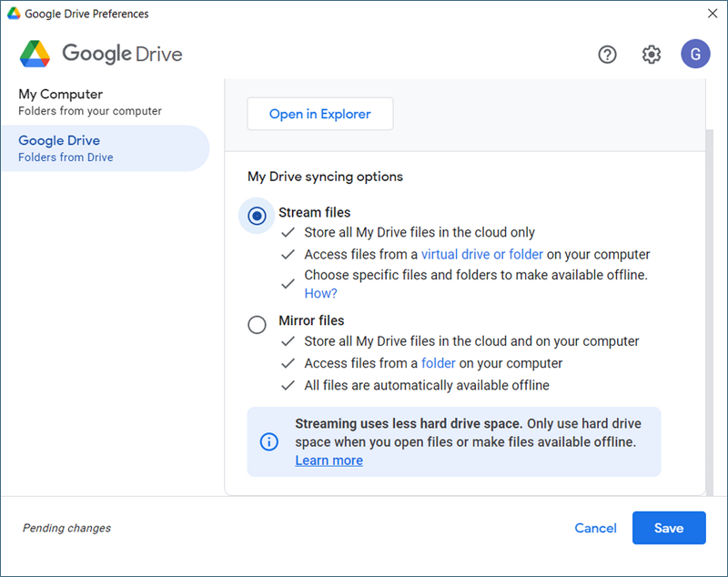Open the Learn more link
Screen dimensions: 728x577
(x=329, y=461)
